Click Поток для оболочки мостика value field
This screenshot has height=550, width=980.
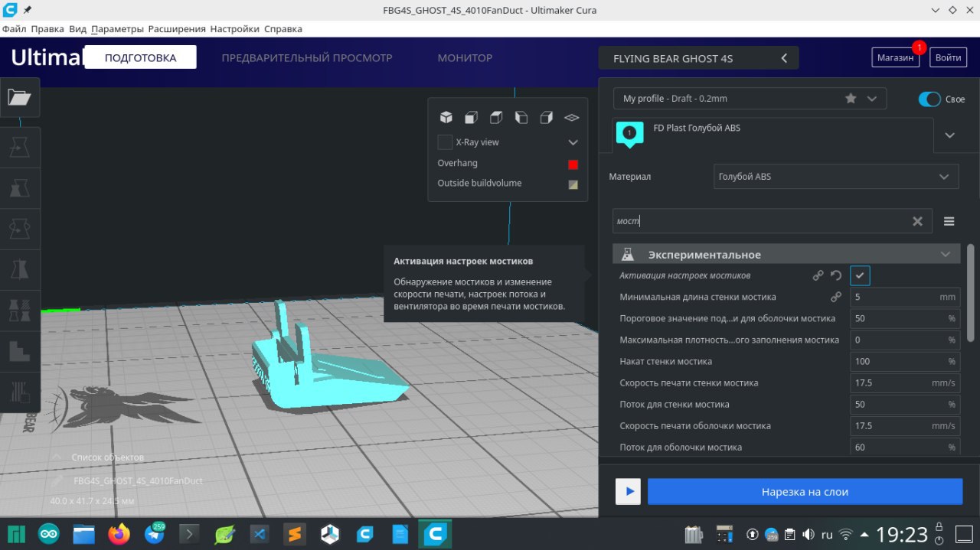[x=905, y=447]
